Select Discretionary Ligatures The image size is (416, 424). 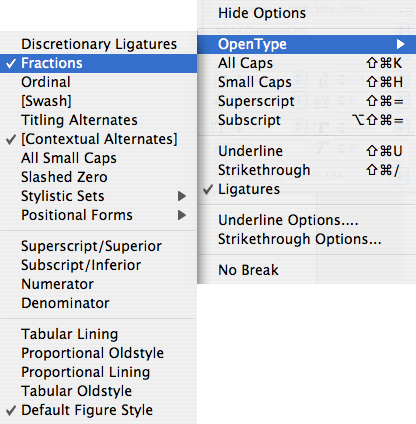point(98,44)
